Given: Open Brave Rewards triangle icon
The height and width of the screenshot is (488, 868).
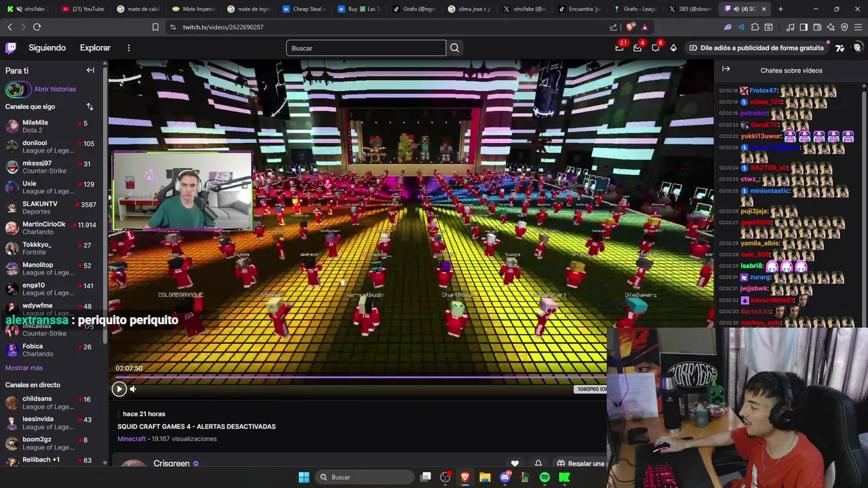Looking at the screenshot, I should (644, 27).
